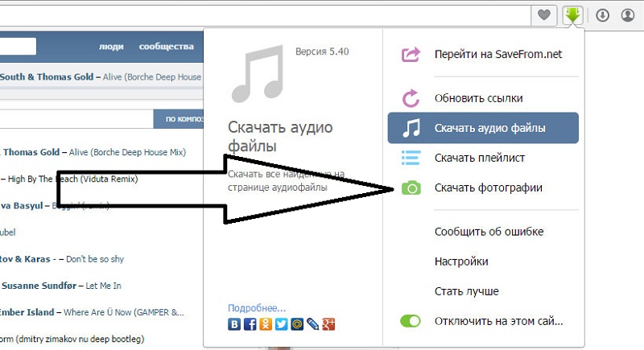The image size is (644, 350).
Task: Click the 'по композ' search filter button
Action: pyautogui.click(x=179, y=119)
